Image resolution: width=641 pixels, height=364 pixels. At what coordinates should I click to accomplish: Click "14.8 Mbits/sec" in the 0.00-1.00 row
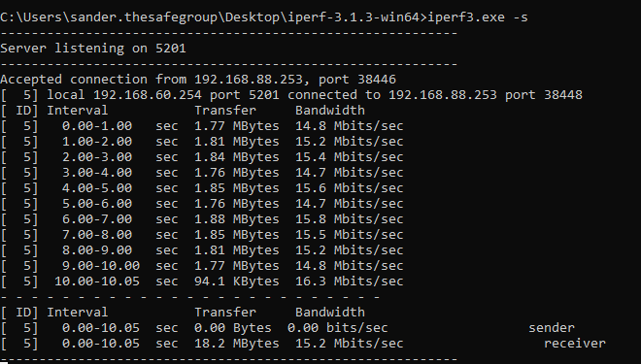pyautogui.click(x=350, y=126)
